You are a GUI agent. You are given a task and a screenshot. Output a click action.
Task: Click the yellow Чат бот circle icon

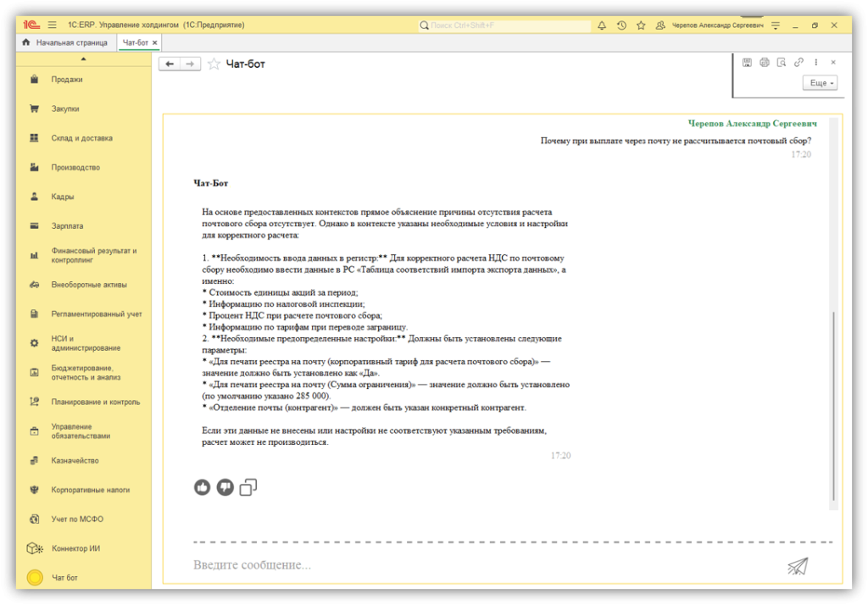[35, 578]
